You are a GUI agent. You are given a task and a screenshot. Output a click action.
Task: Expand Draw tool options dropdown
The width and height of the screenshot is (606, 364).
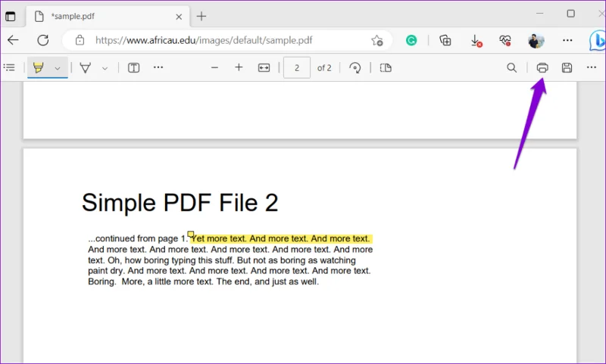tap(105, 68)
